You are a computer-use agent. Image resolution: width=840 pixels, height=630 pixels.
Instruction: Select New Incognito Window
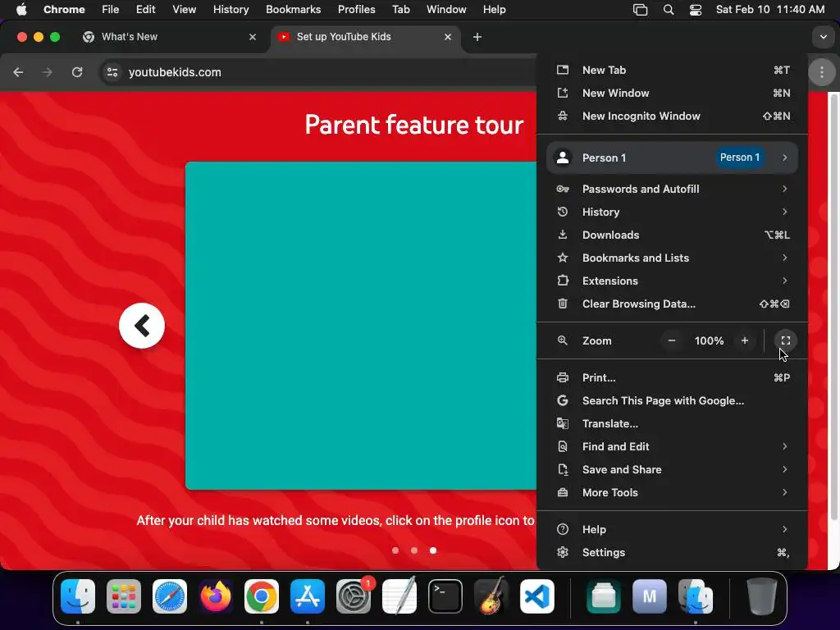pos(672,116)
